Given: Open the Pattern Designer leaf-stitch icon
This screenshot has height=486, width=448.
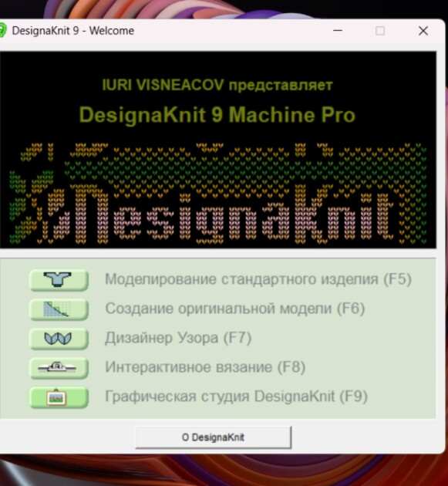Looking at the screenshot, I should [x=59, y=339].
